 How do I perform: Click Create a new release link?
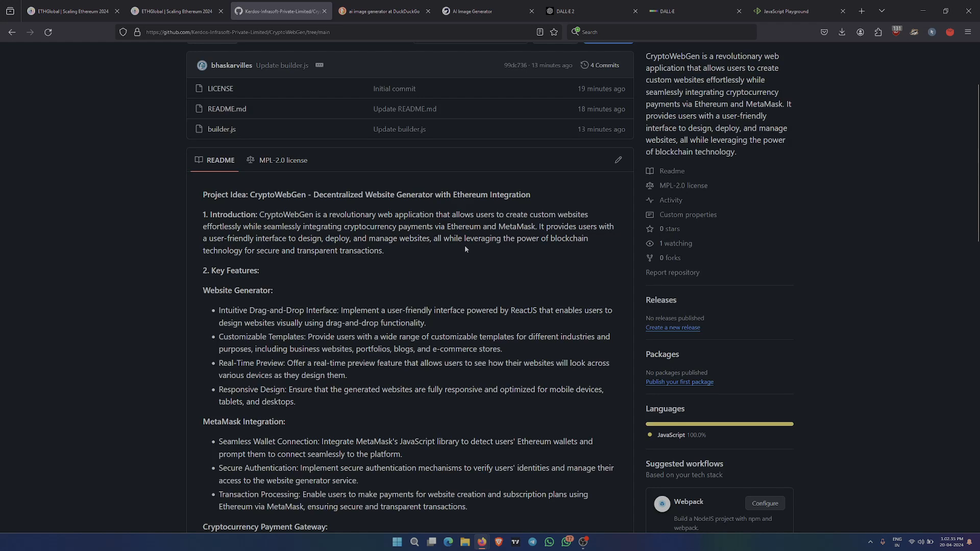point(673,328)
